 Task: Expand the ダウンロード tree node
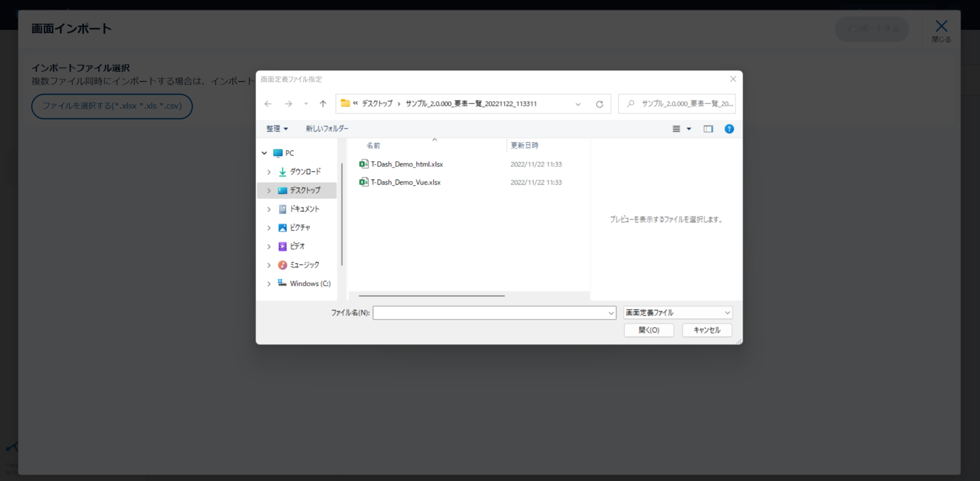tap(269, 172)
